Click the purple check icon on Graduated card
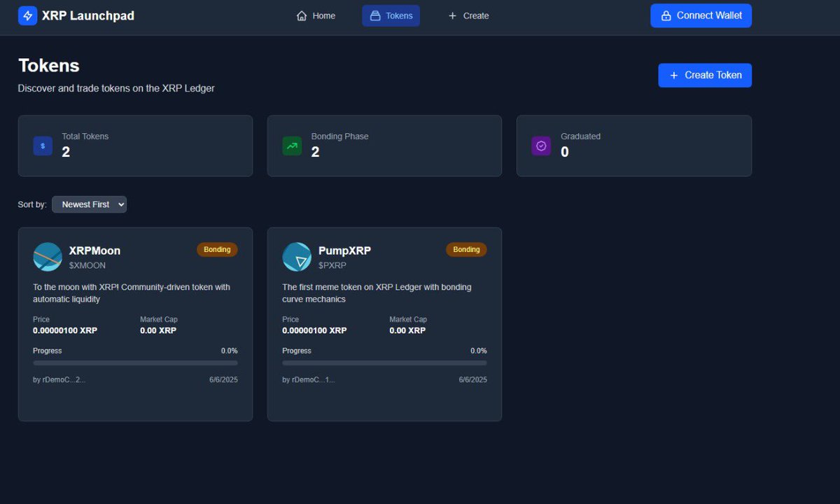 click(541, 146)
